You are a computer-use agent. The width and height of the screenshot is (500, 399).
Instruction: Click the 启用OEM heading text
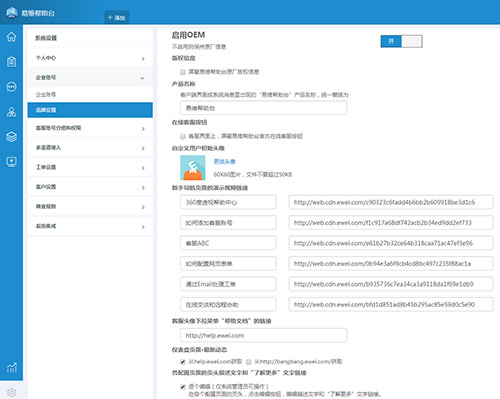coord(188,35)
